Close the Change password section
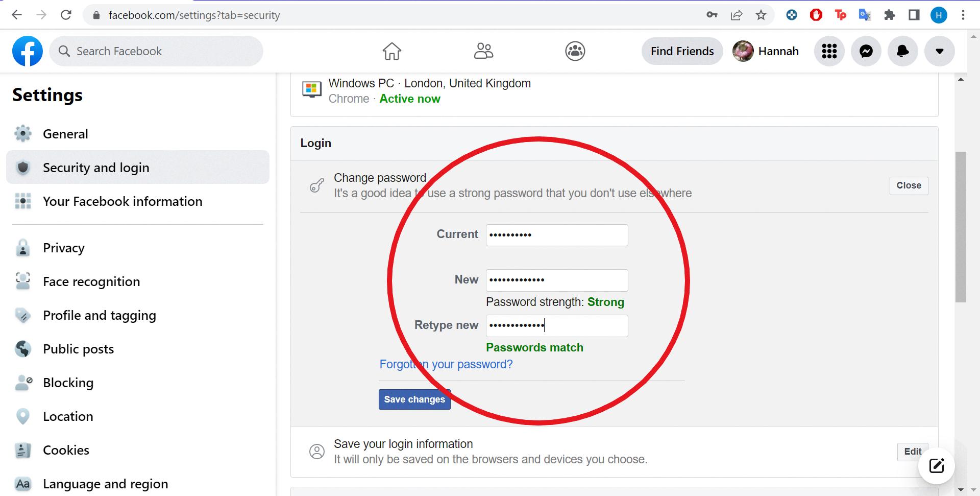Image resolution: width=980 pixels, height=496 pixels. click(x=909, y=185)
